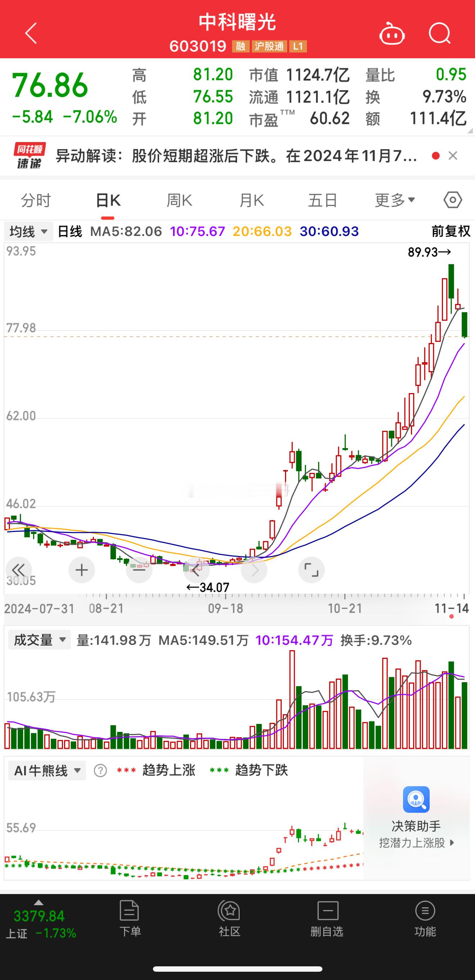Zoom out chart with minus button
Screen dimensions: 475x980
[139, 570]
